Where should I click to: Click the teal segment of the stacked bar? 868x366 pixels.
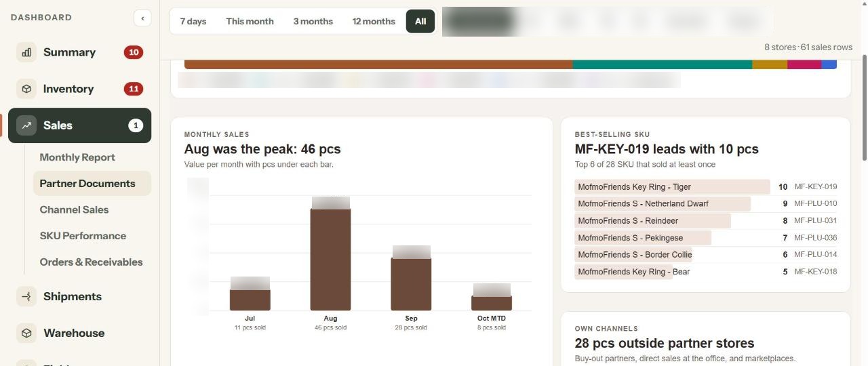click(663, 64)
